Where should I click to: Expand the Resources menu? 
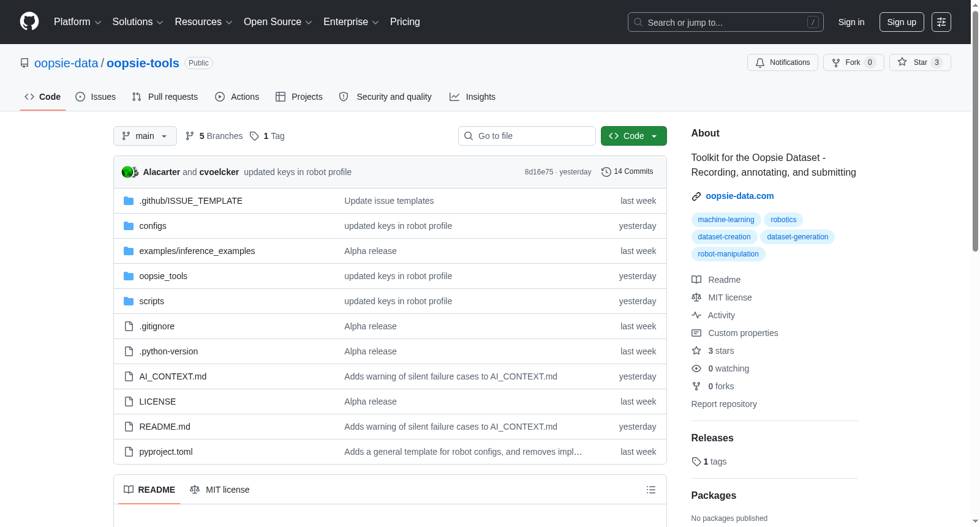click(203, 22)
